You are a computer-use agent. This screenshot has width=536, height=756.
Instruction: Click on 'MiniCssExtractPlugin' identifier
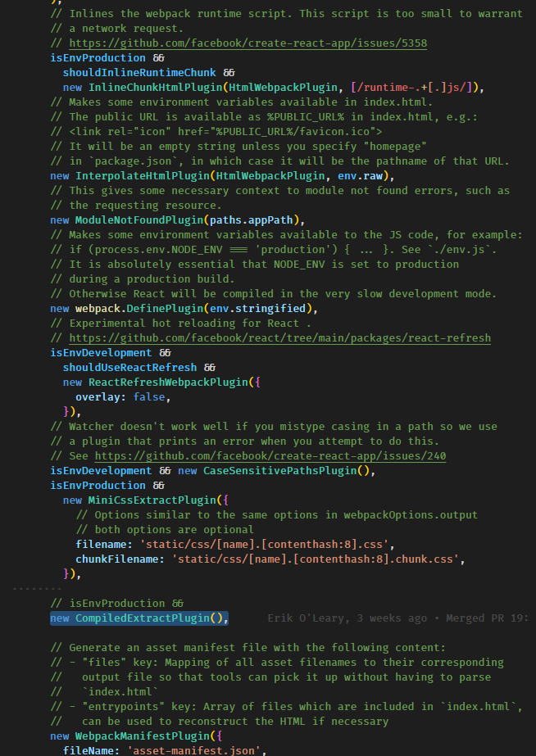pos(152,500)
